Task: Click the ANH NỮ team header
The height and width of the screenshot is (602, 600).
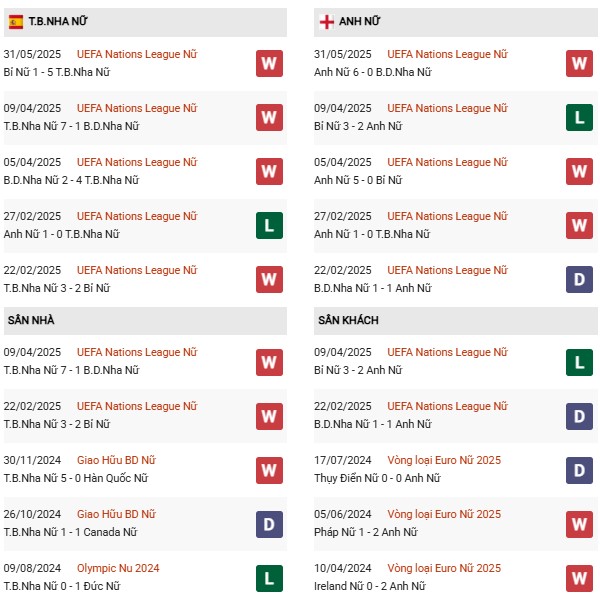Action: coord(456,22)
